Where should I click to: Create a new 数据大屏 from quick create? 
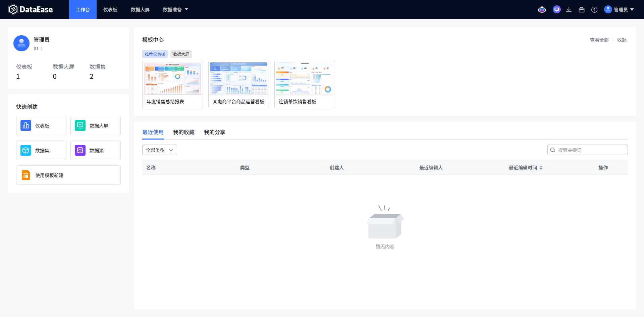click(x=96, y=125)
